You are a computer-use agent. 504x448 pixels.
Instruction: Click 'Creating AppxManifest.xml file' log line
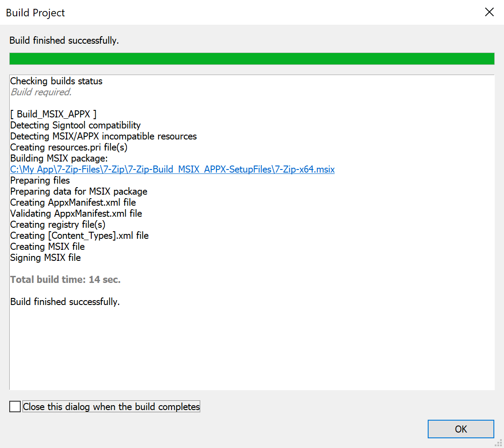point(73,203)
